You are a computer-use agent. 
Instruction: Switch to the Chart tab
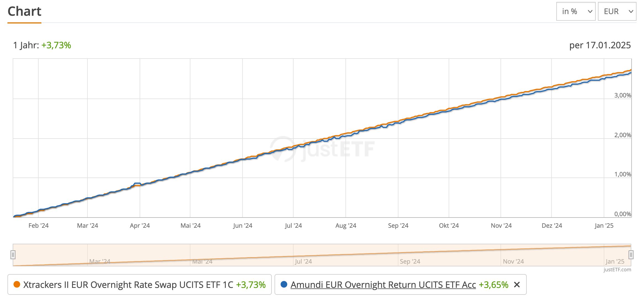tap(24, 12)
